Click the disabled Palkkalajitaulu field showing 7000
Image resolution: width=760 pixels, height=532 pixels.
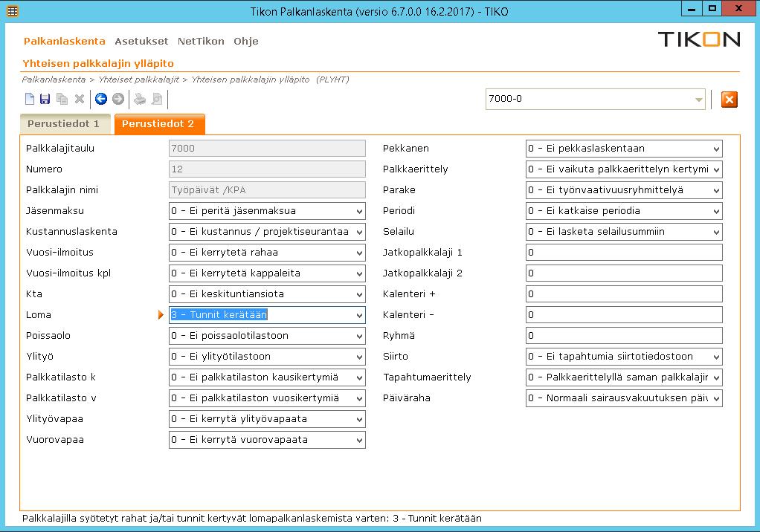click(x=267, y=149)
